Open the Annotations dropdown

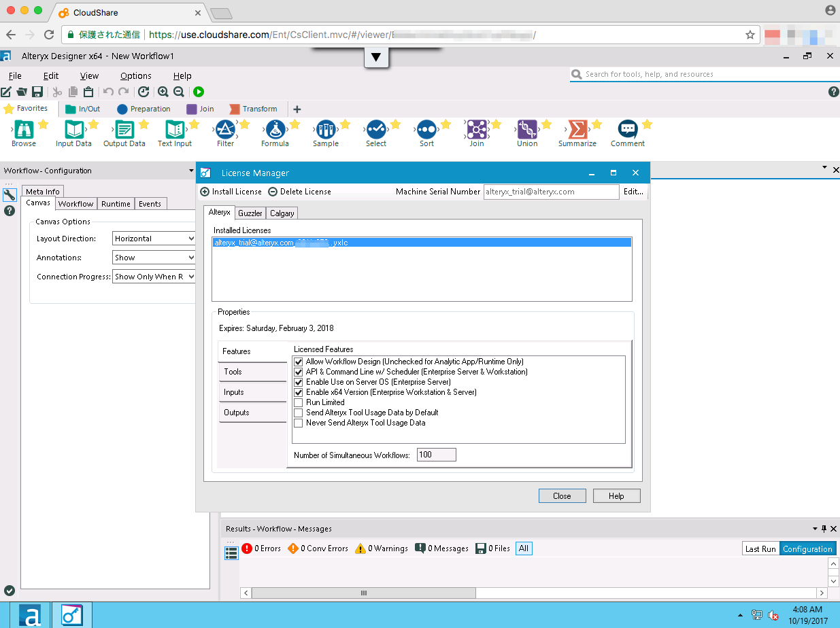[154, 258]
